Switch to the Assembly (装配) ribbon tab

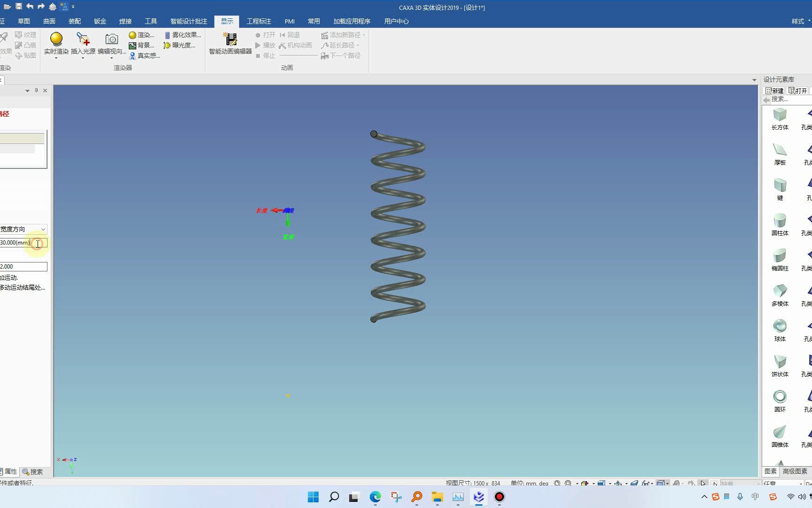click(x=75, y=21)
